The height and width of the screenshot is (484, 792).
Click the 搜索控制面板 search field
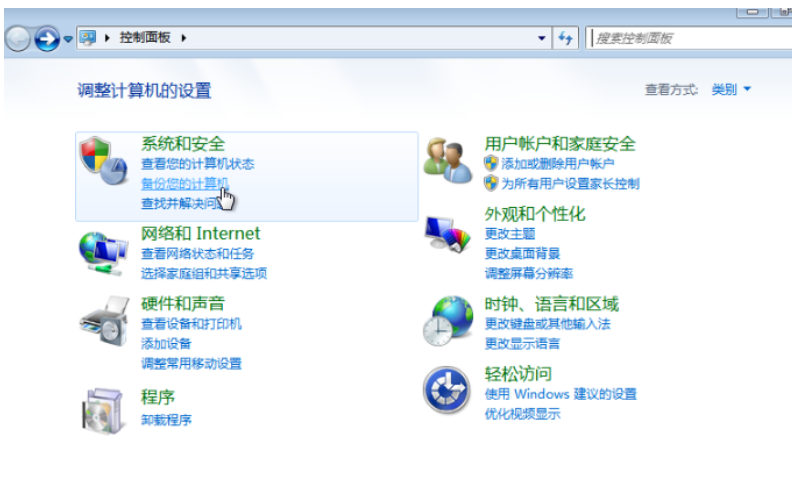pyautogui.click(x=688, y=38)
